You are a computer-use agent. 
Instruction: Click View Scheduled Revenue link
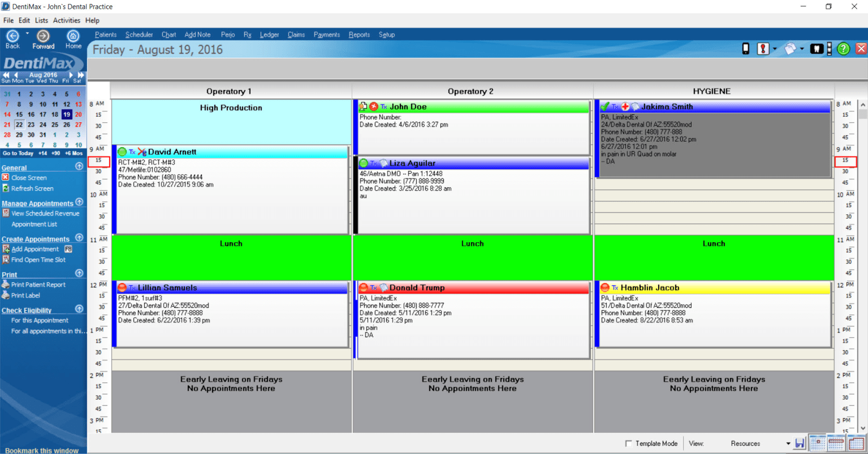[x=46, y=213]
